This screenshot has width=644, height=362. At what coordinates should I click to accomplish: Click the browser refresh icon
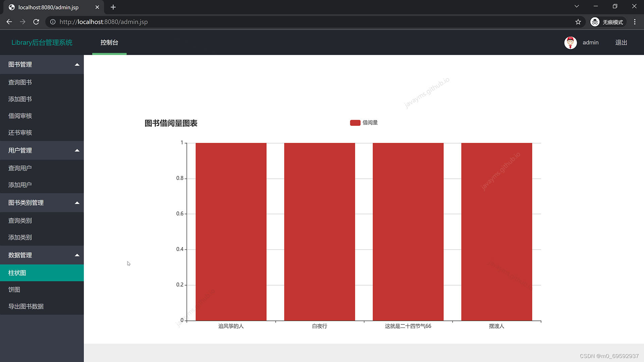point(36,22)
